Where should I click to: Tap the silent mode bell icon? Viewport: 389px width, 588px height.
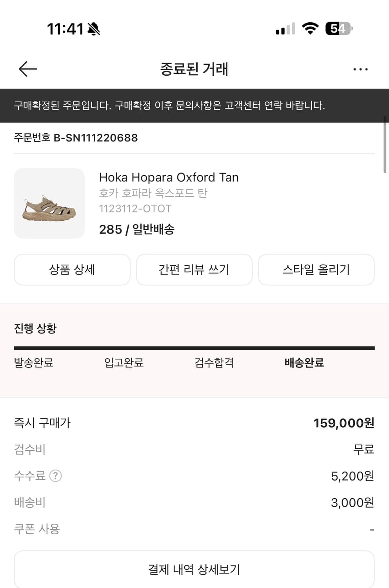pyautogui.click(x=94, y=29)
